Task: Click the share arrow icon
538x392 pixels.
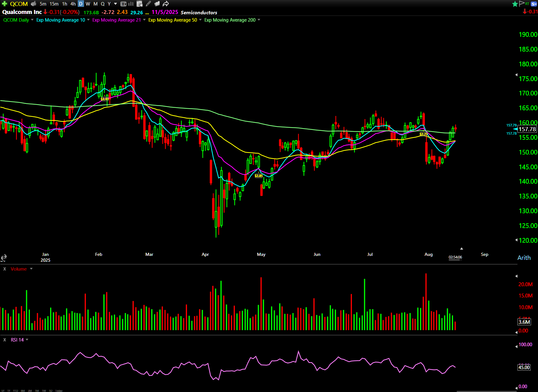Action: (166, 4)
